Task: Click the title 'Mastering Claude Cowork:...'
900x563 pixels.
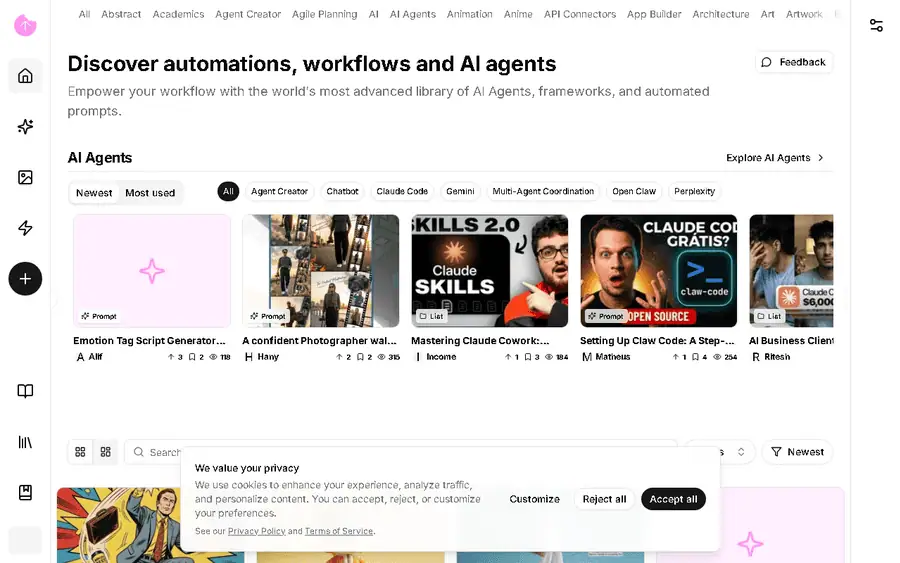Action: click(x=480, y=341)
